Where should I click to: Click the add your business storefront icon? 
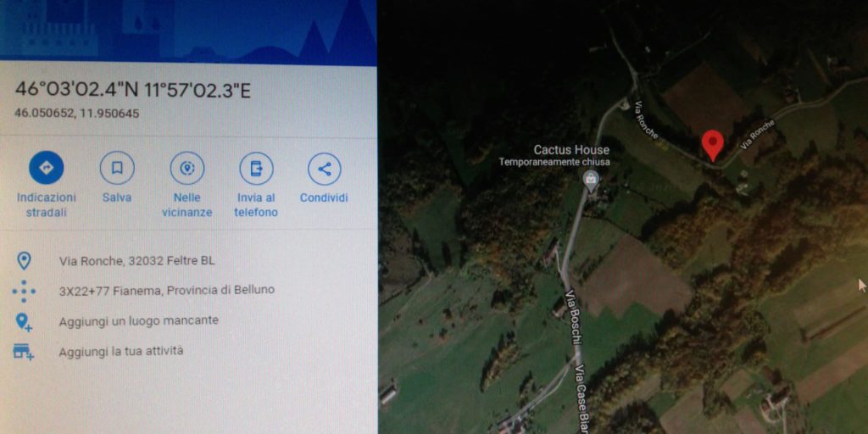tap(23, 352)
